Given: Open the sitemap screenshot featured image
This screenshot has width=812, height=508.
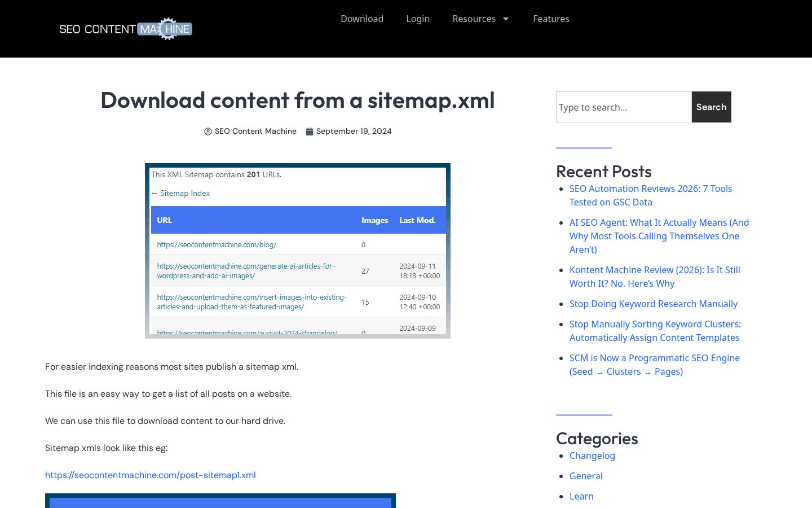Looking at the screenshot, I should coord(298,251).
